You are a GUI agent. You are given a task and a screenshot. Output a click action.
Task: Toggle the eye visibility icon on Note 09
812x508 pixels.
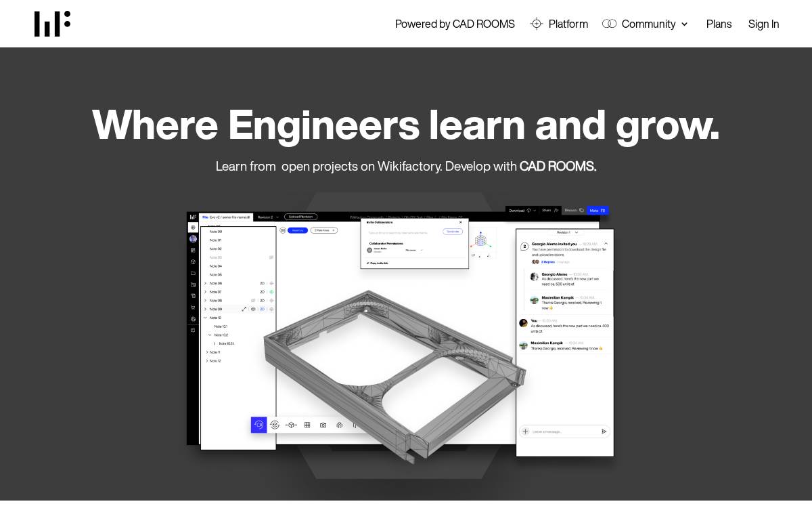(253, 309)
